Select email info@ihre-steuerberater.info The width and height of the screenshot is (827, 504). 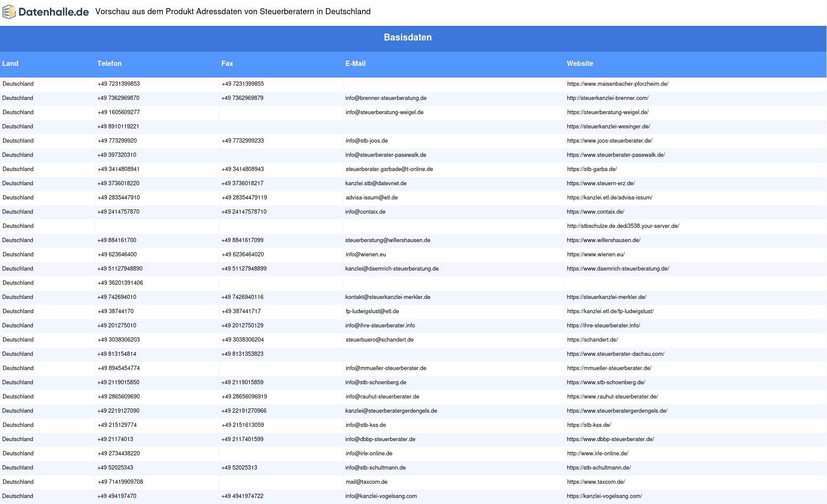[x=380, y=326]
